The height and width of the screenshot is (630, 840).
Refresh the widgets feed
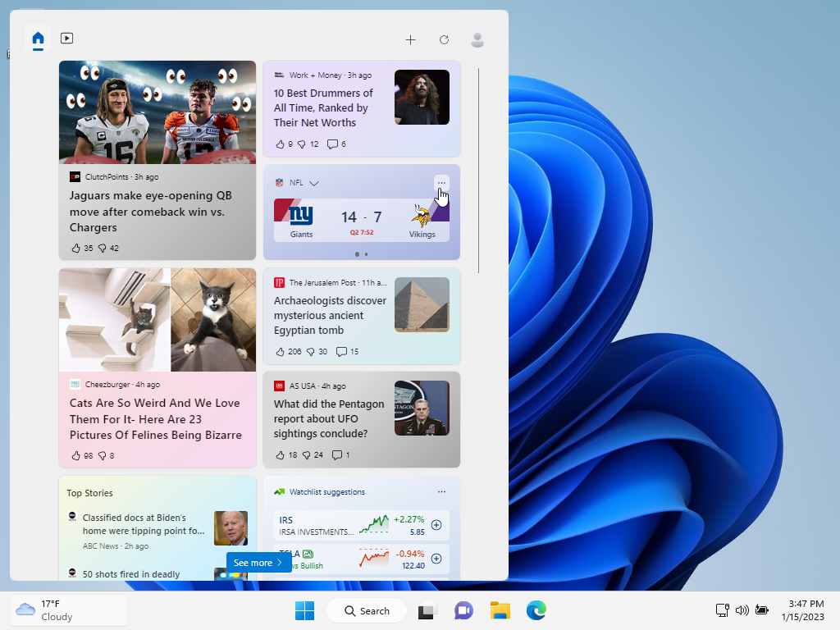pyautogui.click(x=444, y=39)
